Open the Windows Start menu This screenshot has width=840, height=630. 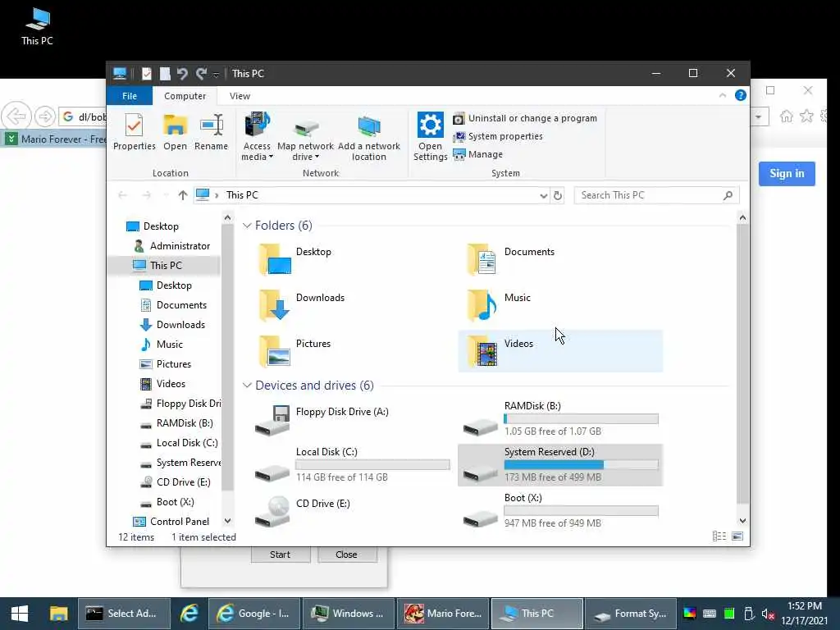click(20, 614)
